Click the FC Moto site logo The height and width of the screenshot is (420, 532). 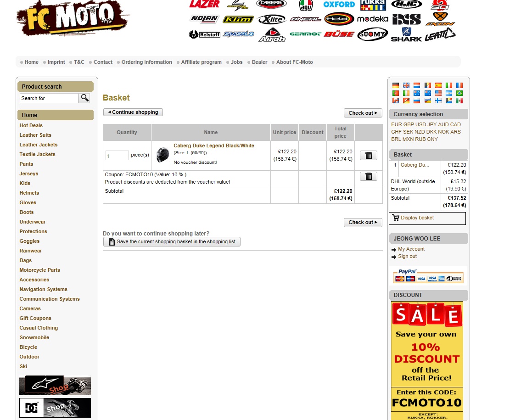click(x=73, y=18)
